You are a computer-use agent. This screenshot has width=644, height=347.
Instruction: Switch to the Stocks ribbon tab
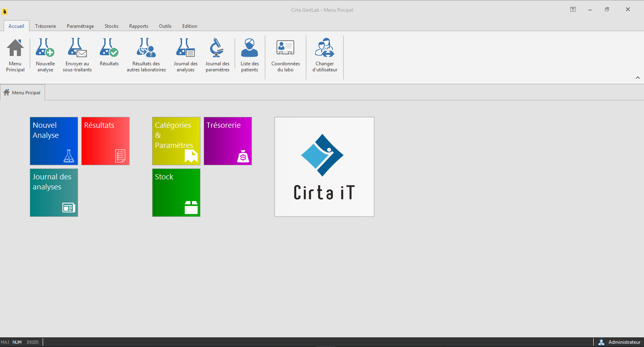click(x=111, y=26)
